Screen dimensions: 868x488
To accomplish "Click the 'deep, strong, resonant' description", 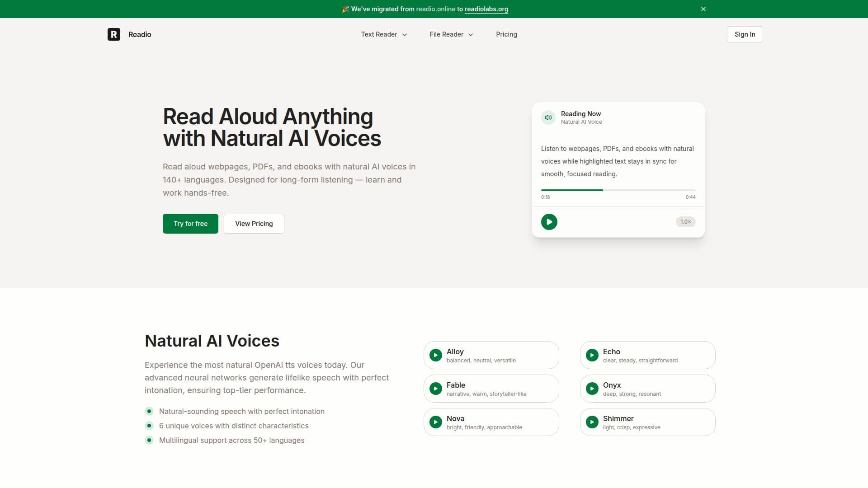I will point(632,394).
